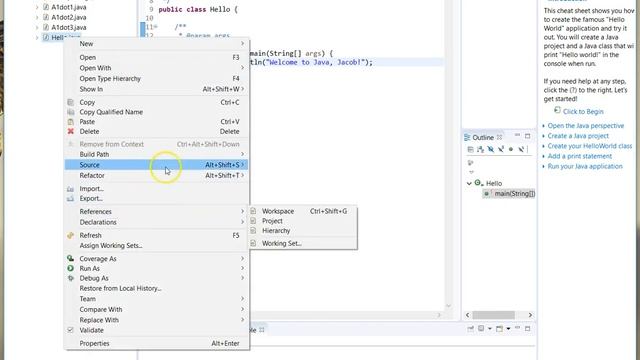The width and height of the screenshot is (640, 360).
Task: Click Add a print statement link
Action: click(x=580, y=156)
